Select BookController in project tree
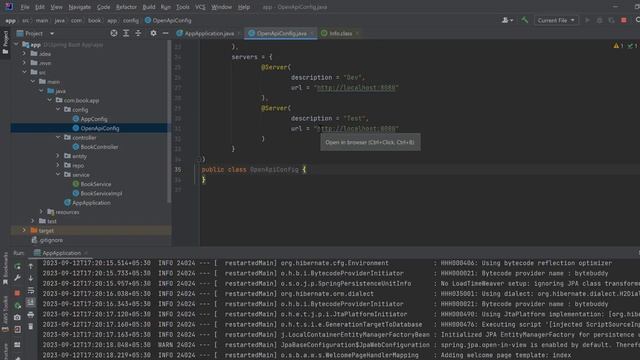 (99, 147)
